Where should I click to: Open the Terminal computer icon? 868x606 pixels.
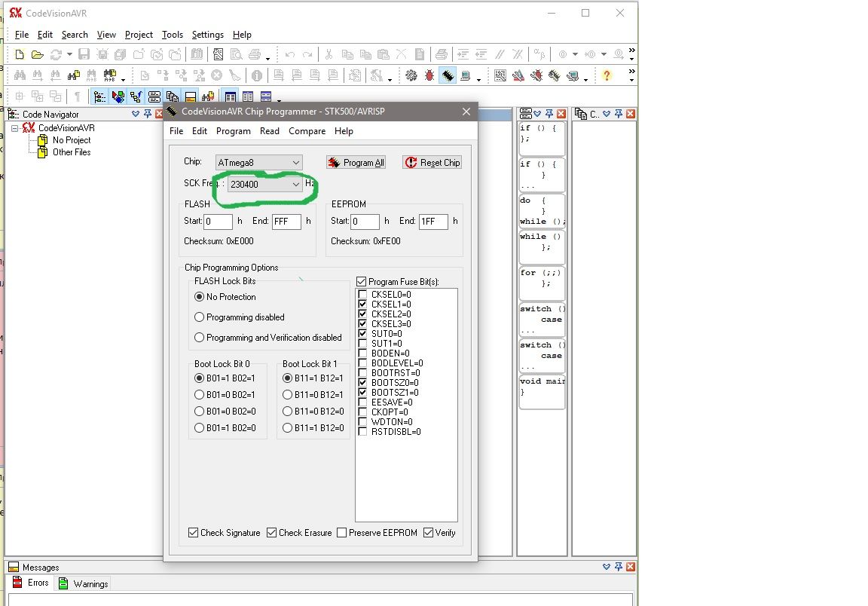pos(465,75)
